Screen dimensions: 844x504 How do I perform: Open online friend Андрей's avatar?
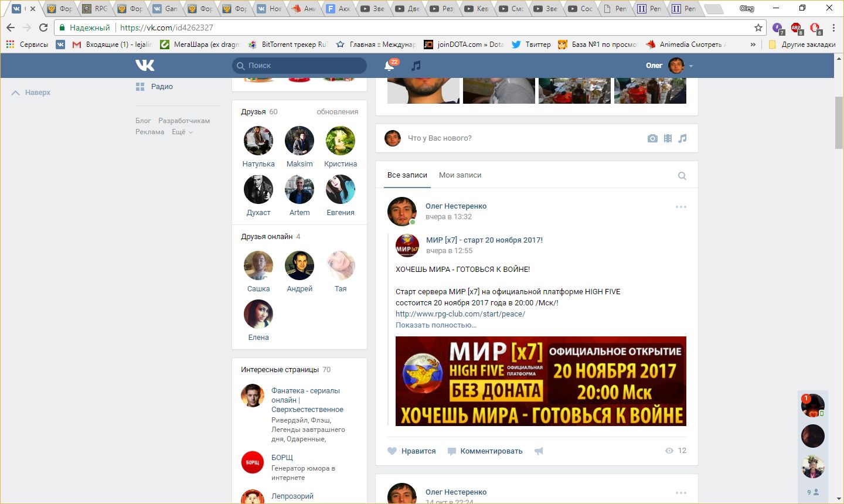coord(300,265)
